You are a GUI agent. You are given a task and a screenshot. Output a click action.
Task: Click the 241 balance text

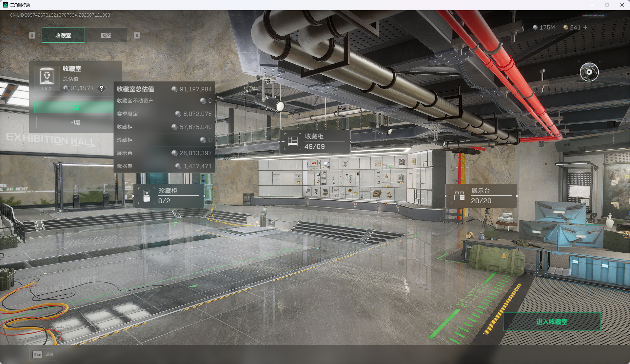(x=575, y=27)
